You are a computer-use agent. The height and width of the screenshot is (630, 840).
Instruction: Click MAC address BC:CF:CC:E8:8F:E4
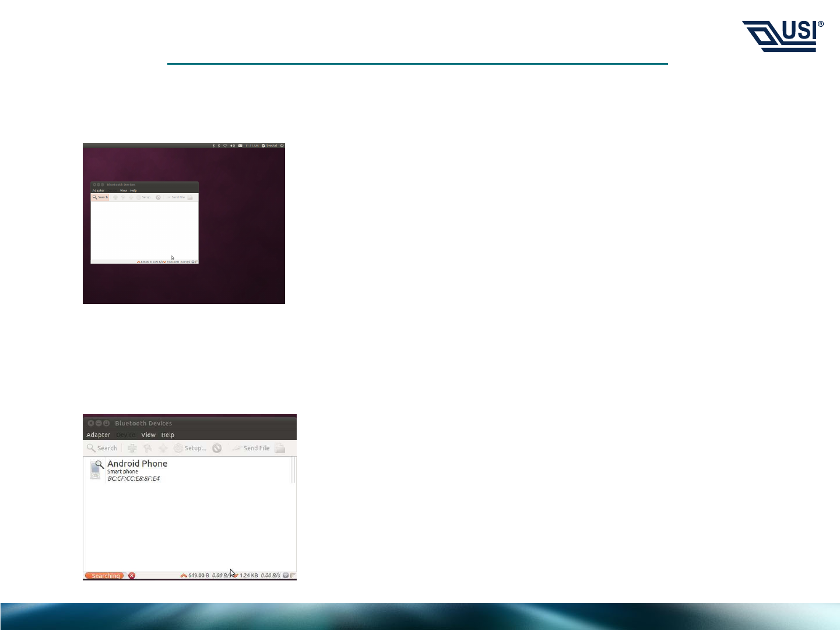[x=133, y=478]
